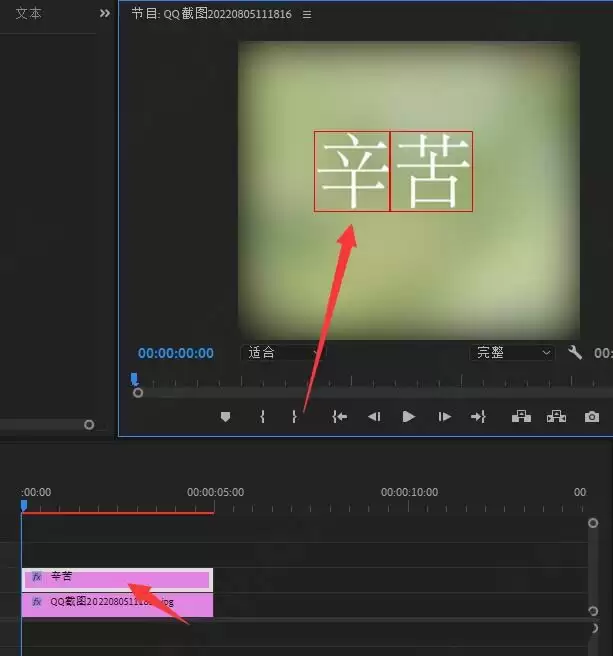Screen dimensions: 613x656
Task: Step back one frame
Action: click(x=374, y=417)
